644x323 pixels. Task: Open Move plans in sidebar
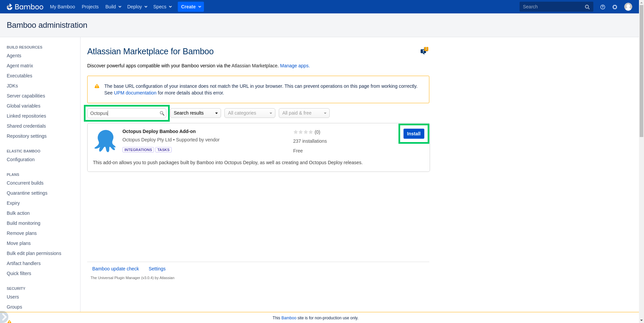19,243
